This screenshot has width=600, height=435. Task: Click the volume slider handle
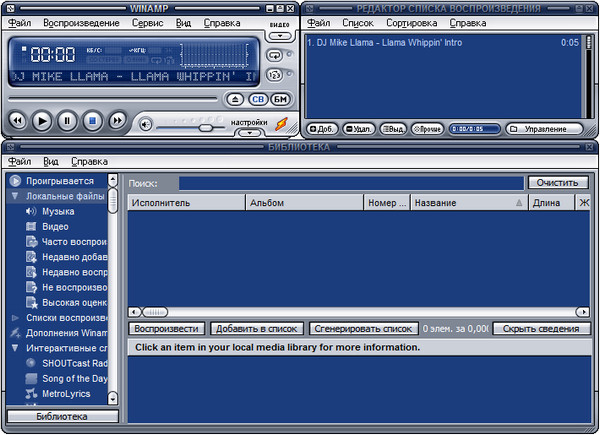click(205, 127)
